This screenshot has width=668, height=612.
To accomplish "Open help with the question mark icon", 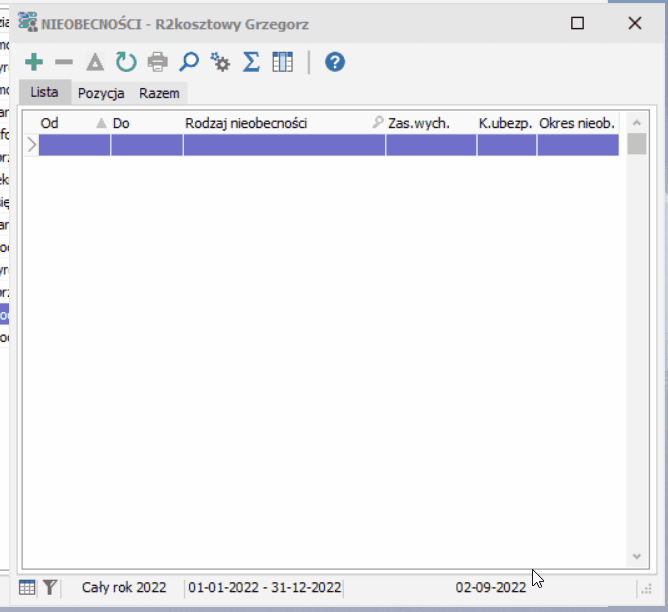I will point(335,62).
